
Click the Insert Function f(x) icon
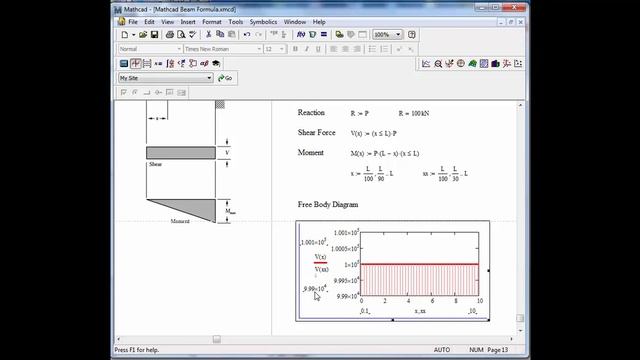301,35
